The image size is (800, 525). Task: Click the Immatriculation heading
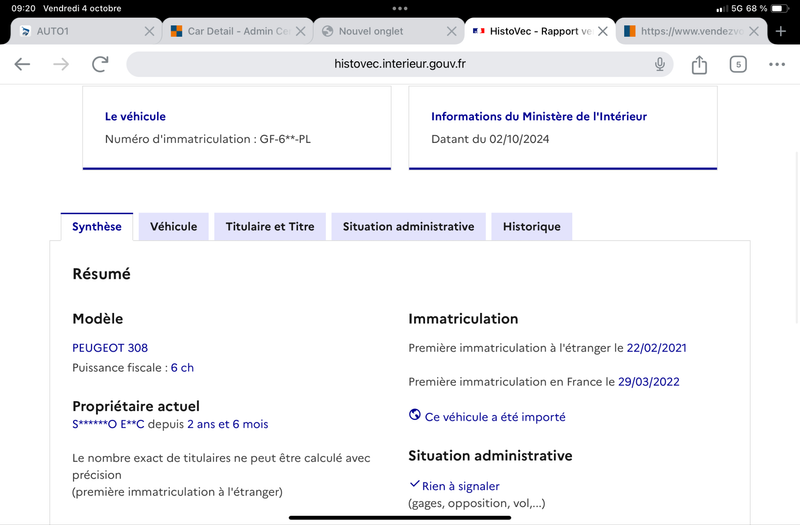point(463,319)
